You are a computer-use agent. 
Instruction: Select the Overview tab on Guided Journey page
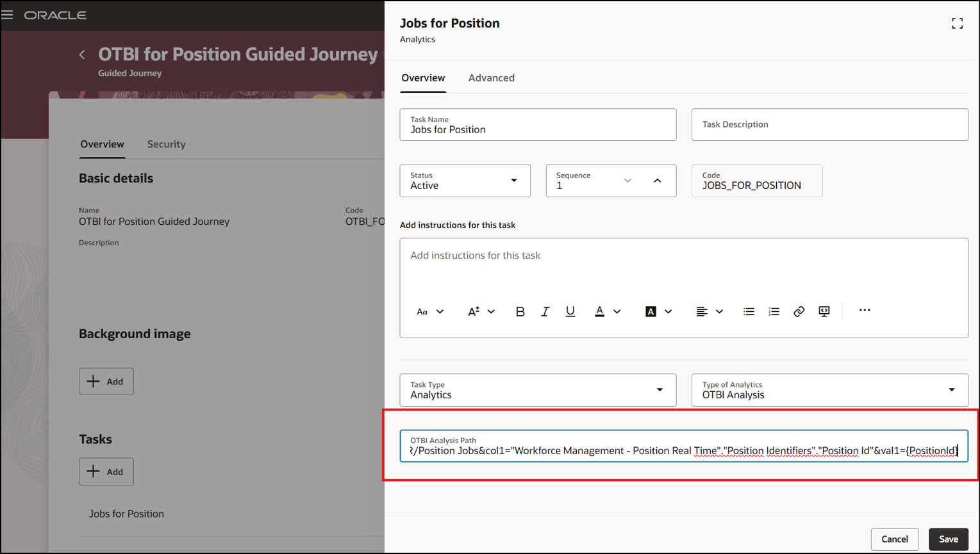tap(102, 144)
